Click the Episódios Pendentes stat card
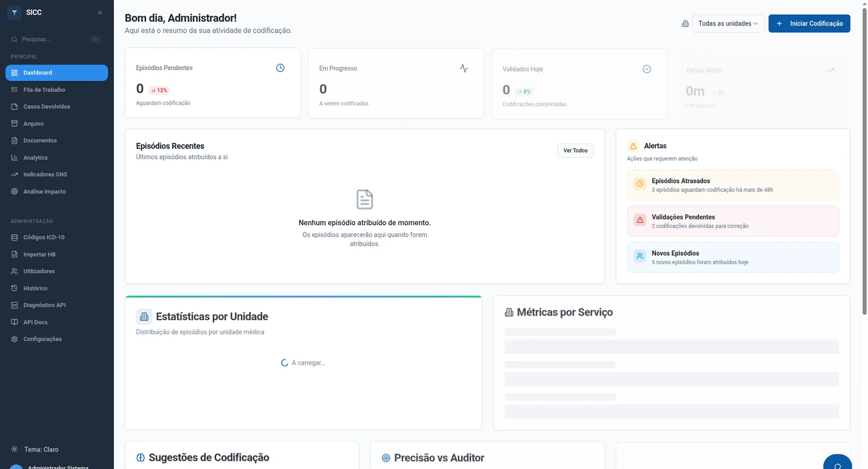868x469 pixels. tap(213, 83)
